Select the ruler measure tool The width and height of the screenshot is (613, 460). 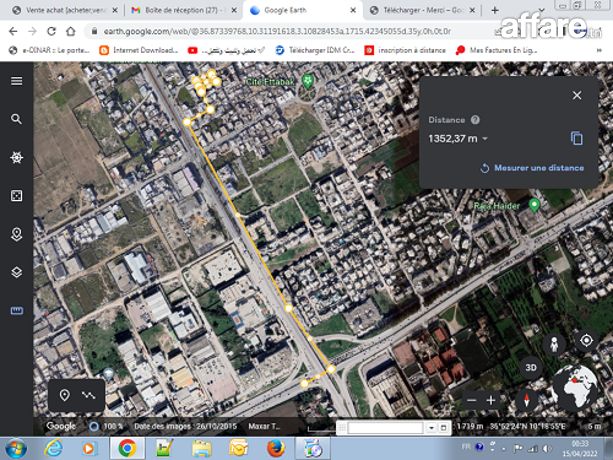click(x=16, y=311)
